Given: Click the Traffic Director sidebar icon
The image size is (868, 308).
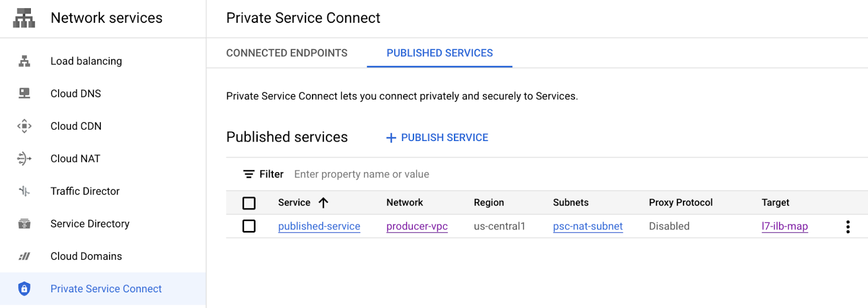Looking at the screenshot, I should (x=24, y=191).
